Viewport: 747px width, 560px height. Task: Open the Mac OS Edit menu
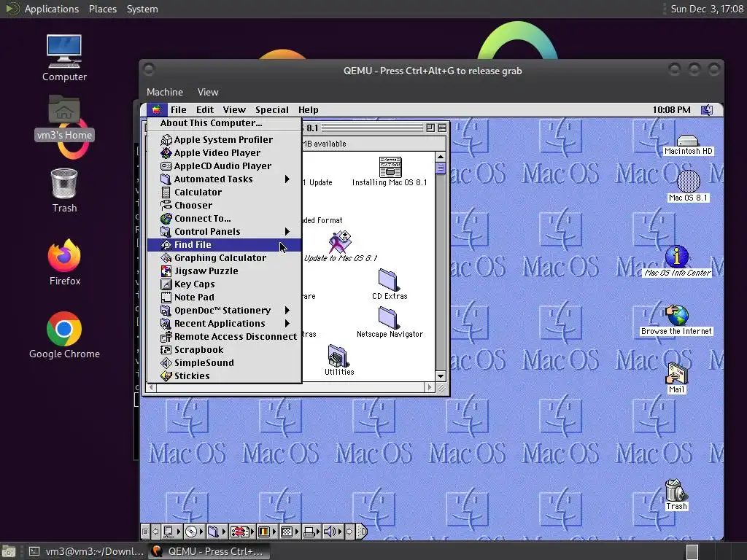pyautogui.click(x=205, y=110)
